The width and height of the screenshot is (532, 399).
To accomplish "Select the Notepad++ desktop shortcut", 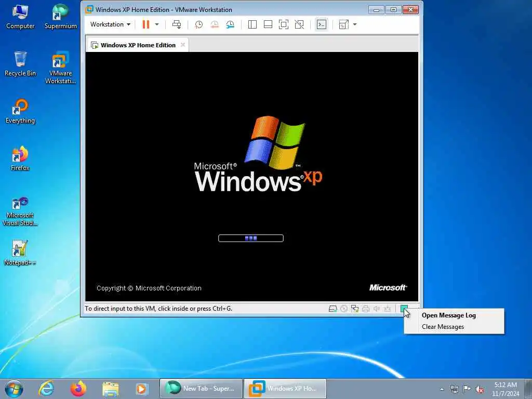I will point(20,253).
